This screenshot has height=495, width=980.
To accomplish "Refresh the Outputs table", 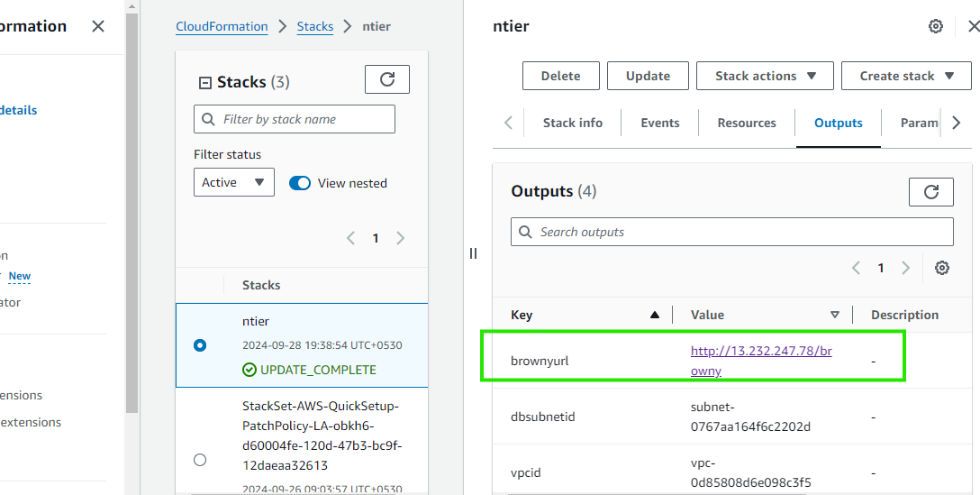I will pyautogui.click(x=930, y=191).
